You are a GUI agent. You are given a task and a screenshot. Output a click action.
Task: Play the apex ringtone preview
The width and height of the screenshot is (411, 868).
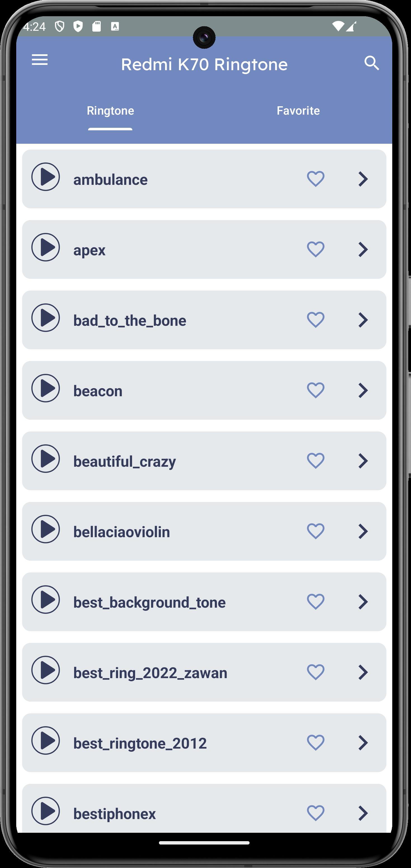tap(46, 247)
